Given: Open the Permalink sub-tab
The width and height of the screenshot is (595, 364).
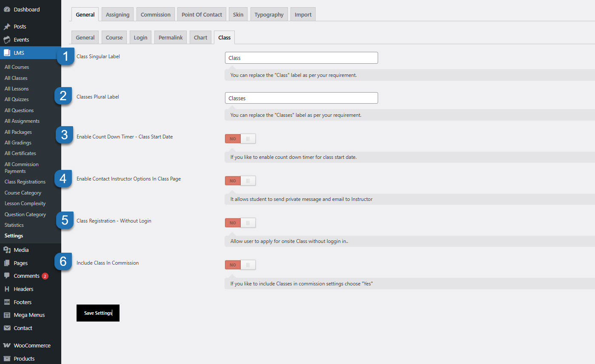Looking at the screenshot, I should [171, 37].
